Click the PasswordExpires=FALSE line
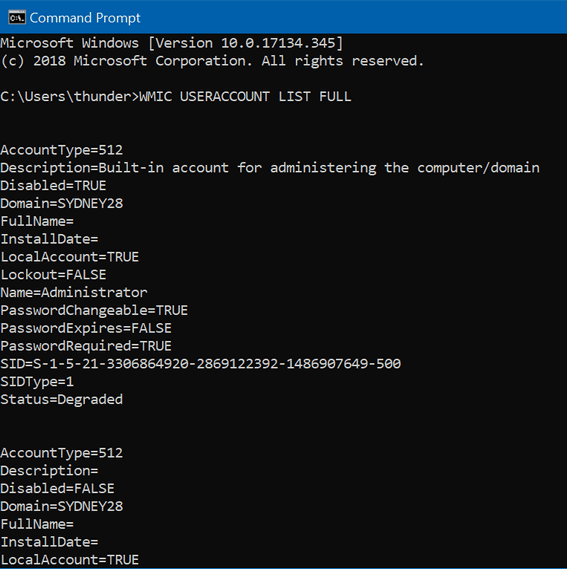 coord(86,328)
